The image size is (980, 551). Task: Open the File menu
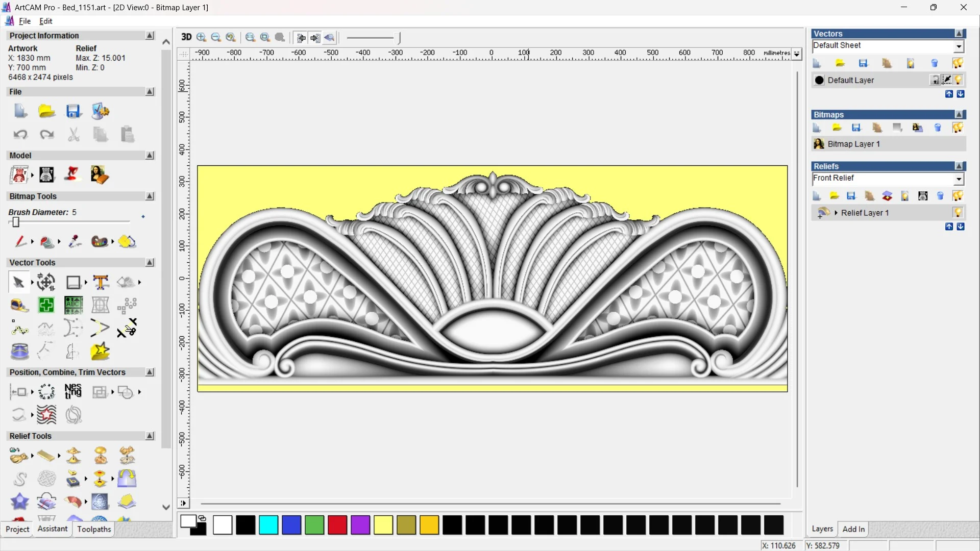[24, 21]
